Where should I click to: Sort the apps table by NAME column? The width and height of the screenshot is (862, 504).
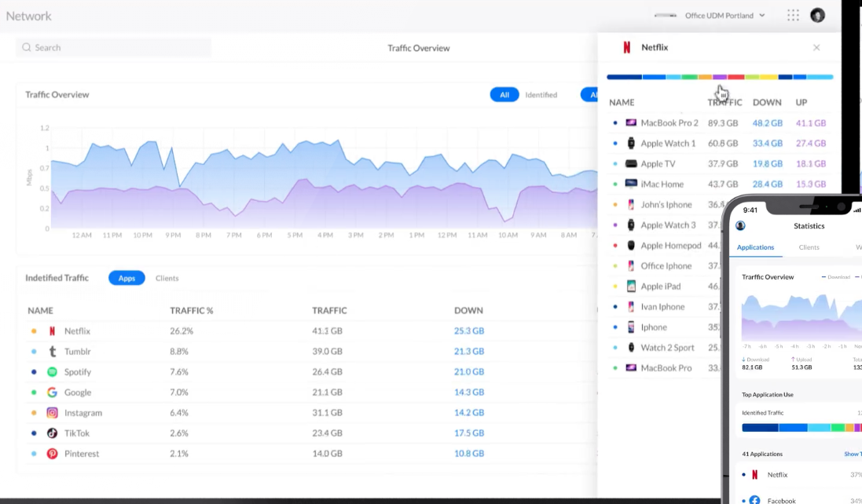coord(40,311)
